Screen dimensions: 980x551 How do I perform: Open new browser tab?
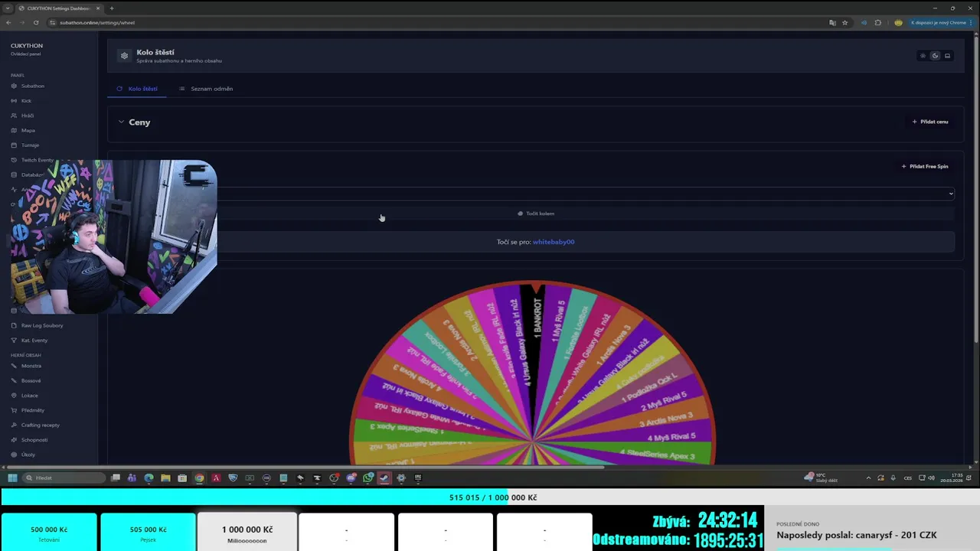tap(111, 8)
